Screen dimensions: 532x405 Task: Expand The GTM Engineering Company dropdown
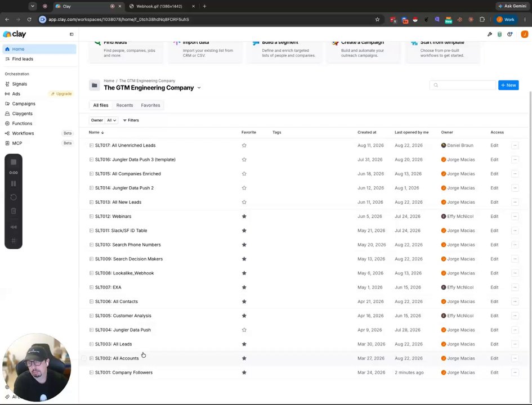199,88
